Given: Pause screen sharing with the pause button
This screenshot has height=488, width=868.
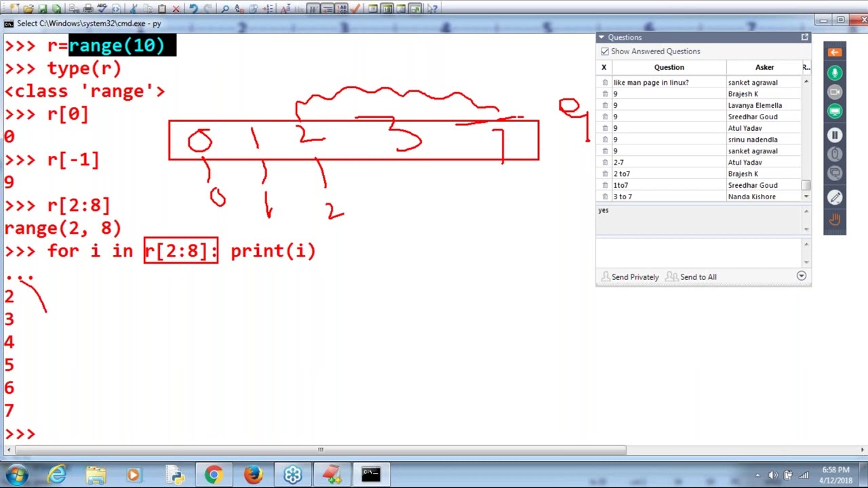Looking at the screenshot, I should (835, 136).
